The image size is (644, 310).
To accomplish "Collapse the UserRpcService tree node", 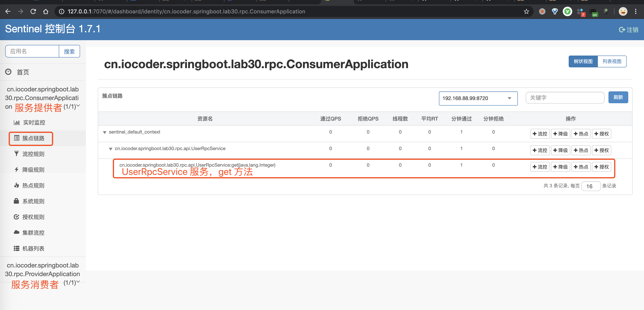I will click(110, 149).
